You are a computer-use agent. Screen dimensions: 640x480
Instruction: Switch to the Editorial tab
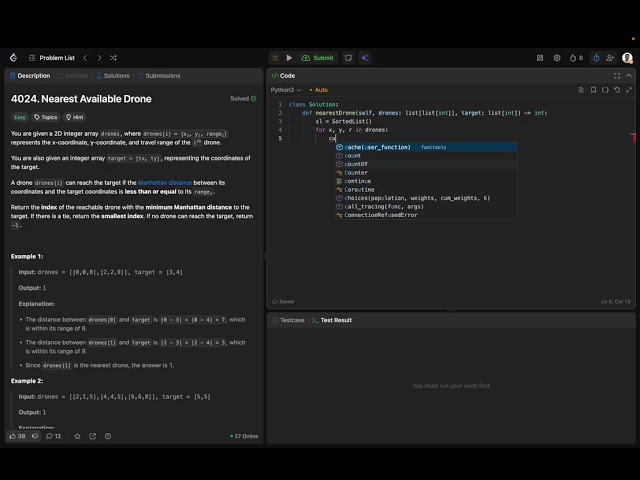pyautogui.click(x=73, y=76)
